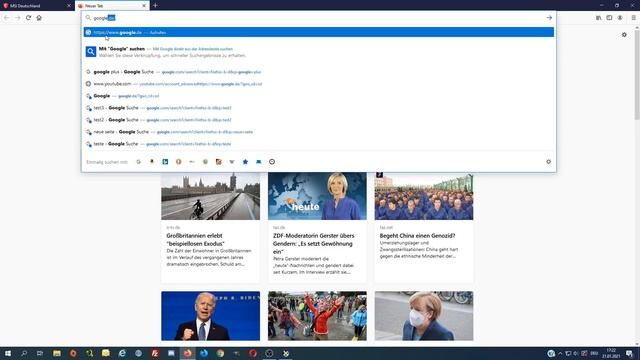This screenshot has width=640, height=360.
Task: Open Internet Explorer from the taskbar
Action: (122, 353)
